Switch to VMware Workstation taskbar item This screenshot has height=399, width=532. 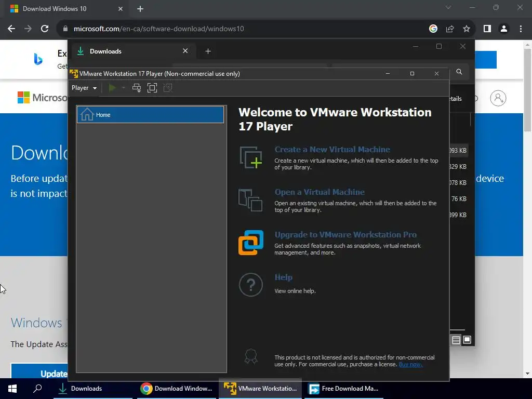point(260,389)
